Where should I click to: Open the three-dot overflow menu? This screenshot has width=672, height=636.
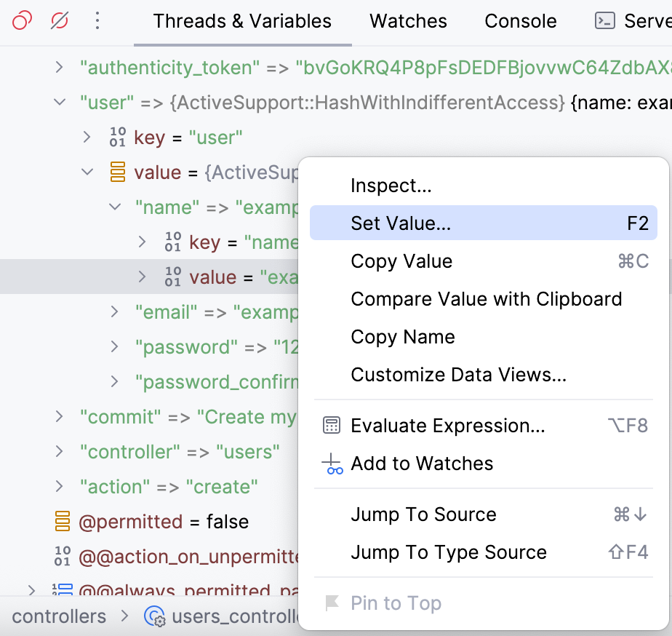pyautogui.click(x=97, y=21)
